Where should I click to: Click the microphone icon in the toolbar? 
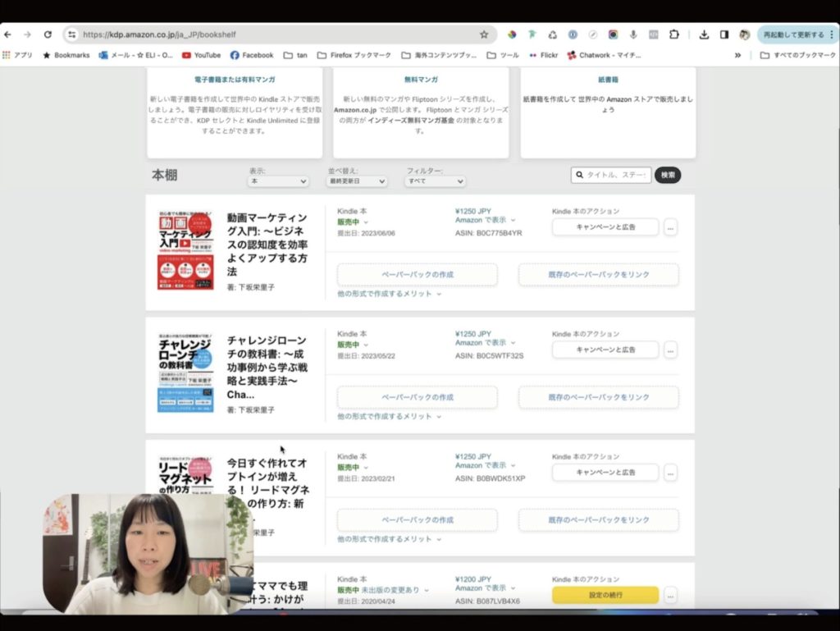[x=632, y=34]
